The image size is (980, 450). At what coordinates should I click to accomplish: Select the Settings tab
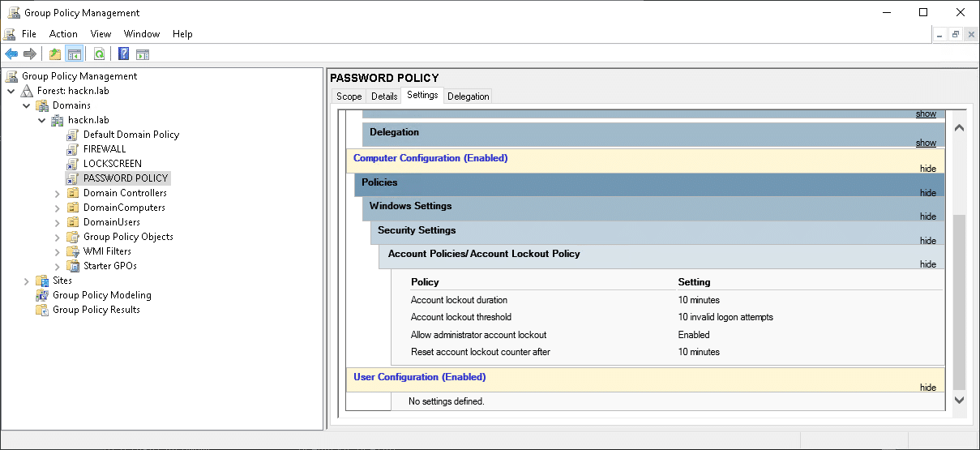click(422, 95)
